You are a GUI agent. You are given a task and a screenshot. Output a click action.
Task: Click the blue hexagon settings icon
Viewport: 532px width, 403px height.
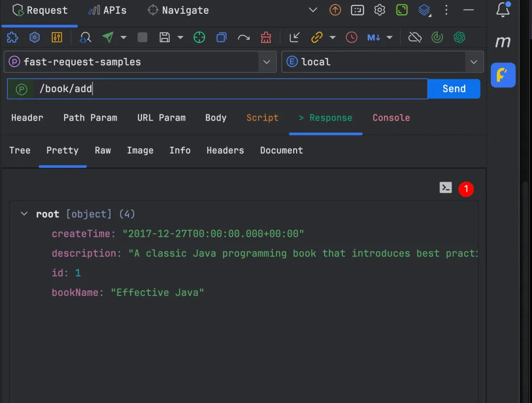34,37
